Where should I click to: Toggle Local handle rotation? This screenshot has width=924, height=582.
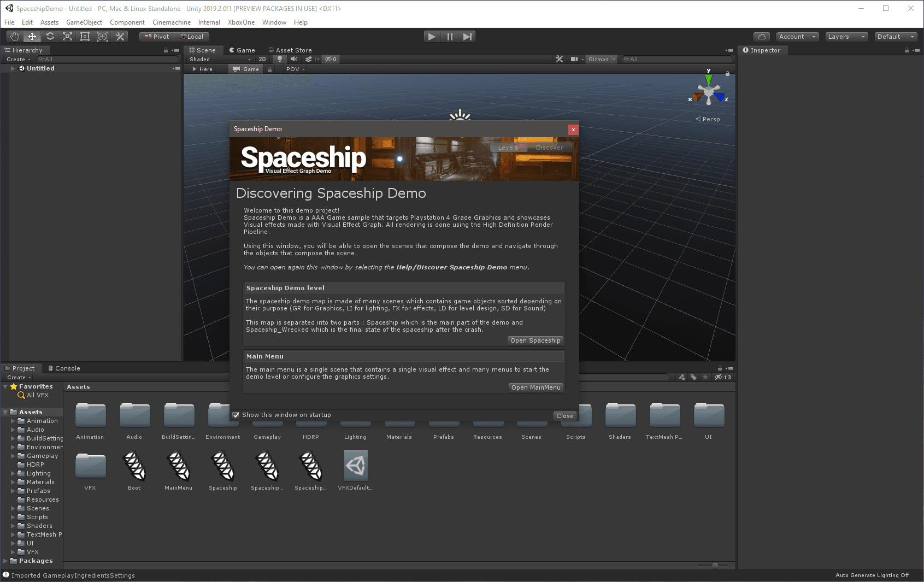pos(192,37)
